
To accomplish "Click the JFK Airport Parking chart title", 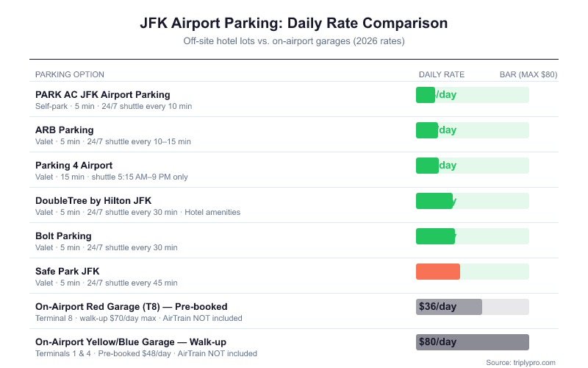I will point(294,23).
